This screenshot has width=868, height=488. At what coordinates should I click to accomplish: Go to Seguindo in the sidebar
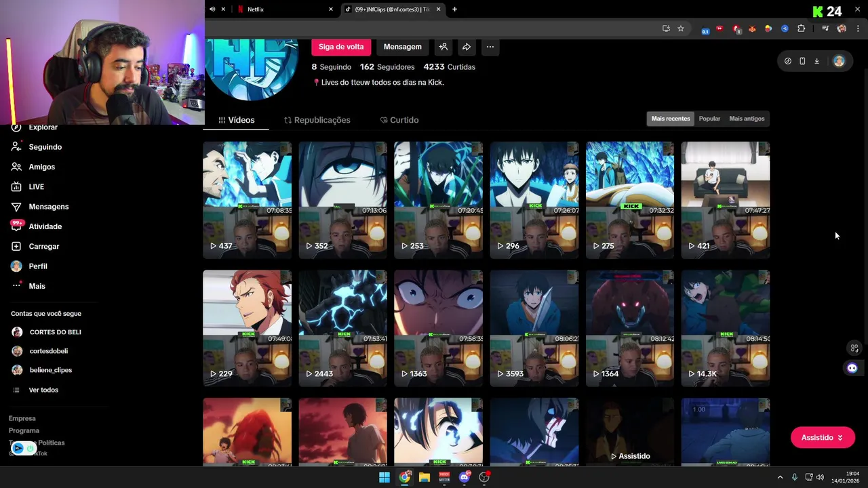pyautogui.click(x=45, y=147)
